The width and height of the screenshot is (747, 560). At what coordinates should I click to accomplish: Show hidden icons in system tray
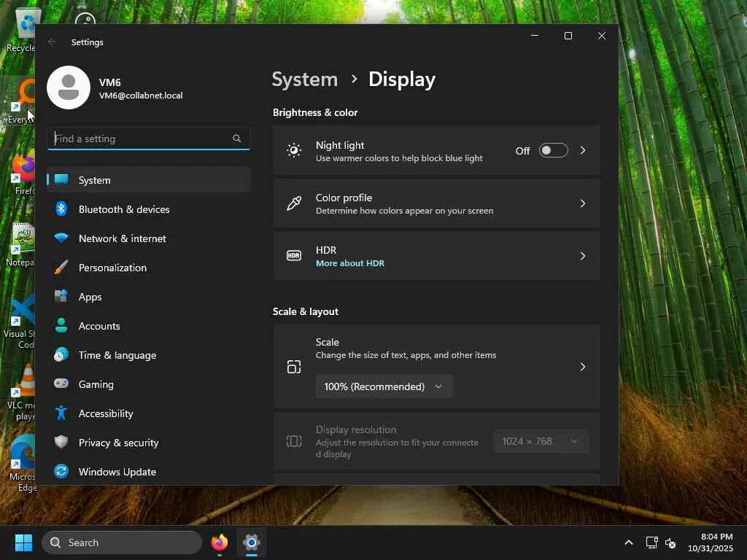(x=628, y=542)
